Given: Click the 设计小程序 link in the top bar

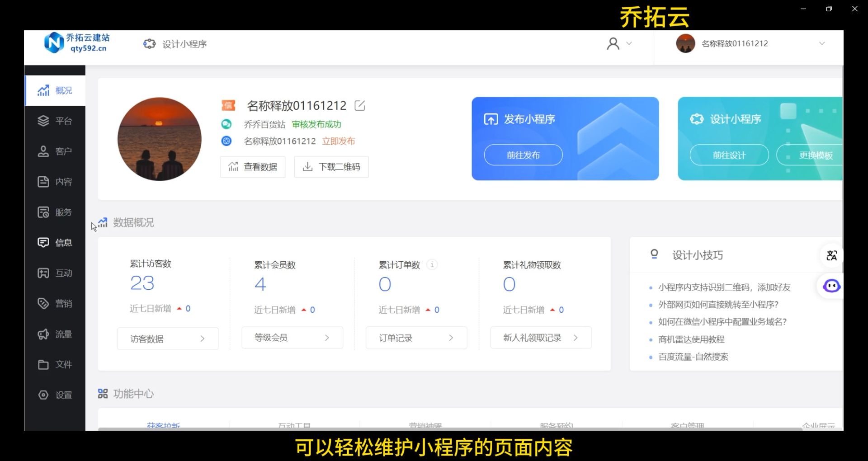Looking at the screenshot, I should click(175, 44).
